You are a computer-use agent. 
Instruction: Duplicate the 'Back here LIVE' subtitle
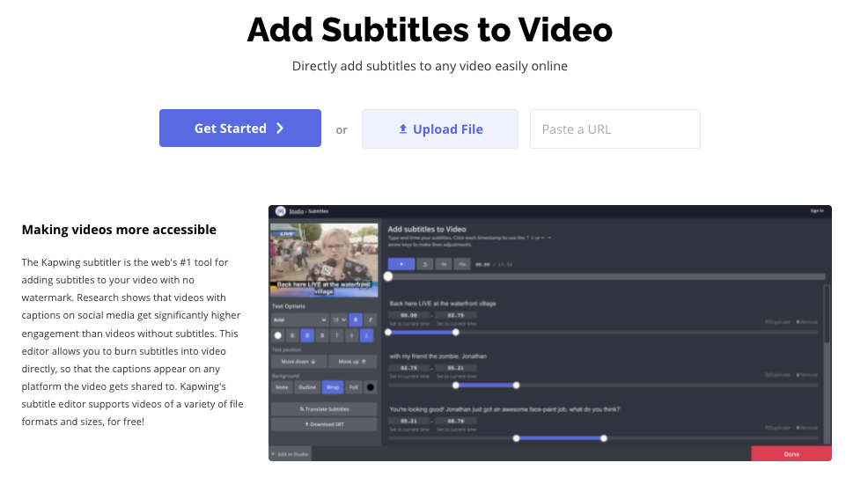click(x=778, y=322)
